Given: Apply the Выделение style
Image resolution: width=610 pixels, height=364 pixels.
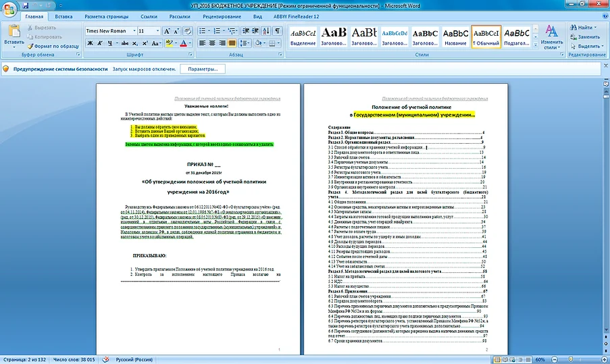Looking at the screenshot, I should click(x=303, y=37).
